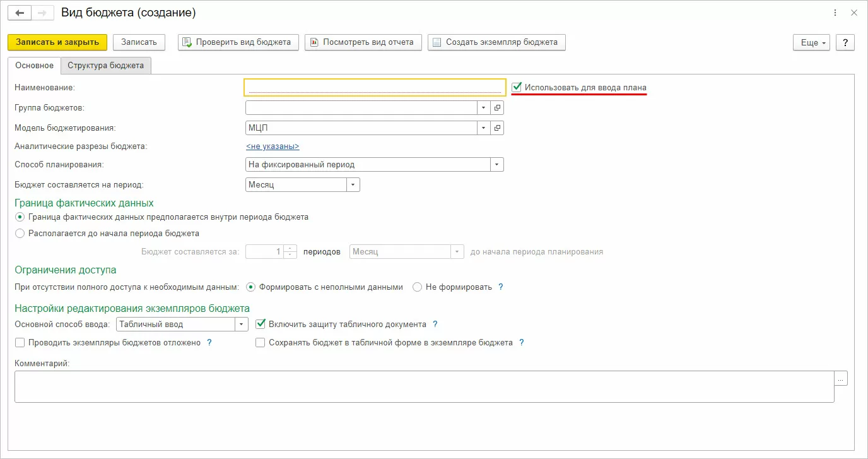Open the budgeting model form icon
Viewport: 868px width, 459px height.
coord(497,128)
